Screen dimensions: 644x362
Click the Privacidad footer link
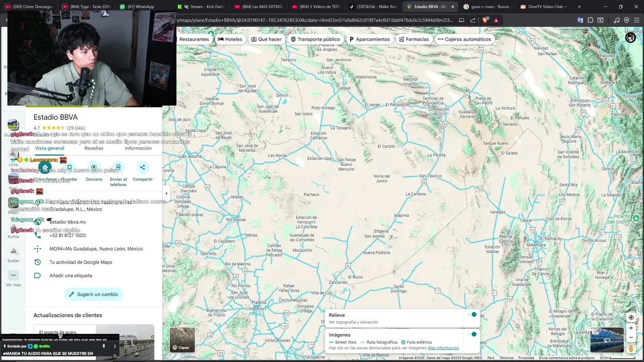pyautogui.click(x=526, y=358)
